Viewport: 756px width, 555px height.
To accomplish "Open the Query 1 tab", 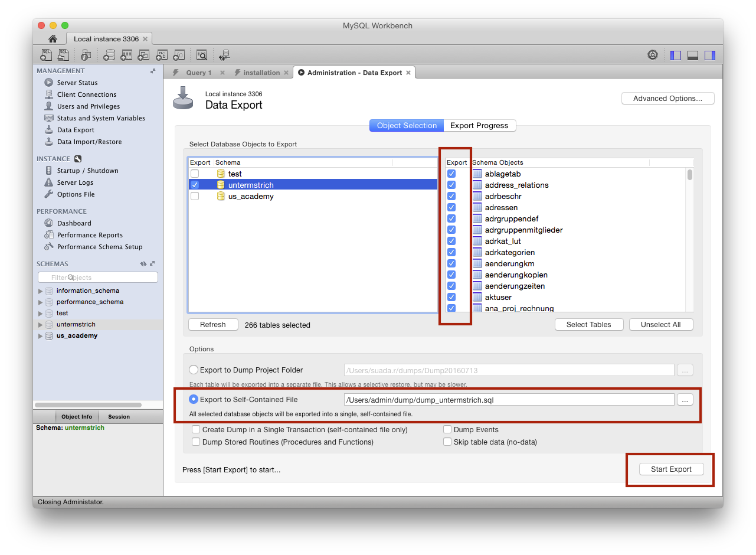I will click(198, 73).
